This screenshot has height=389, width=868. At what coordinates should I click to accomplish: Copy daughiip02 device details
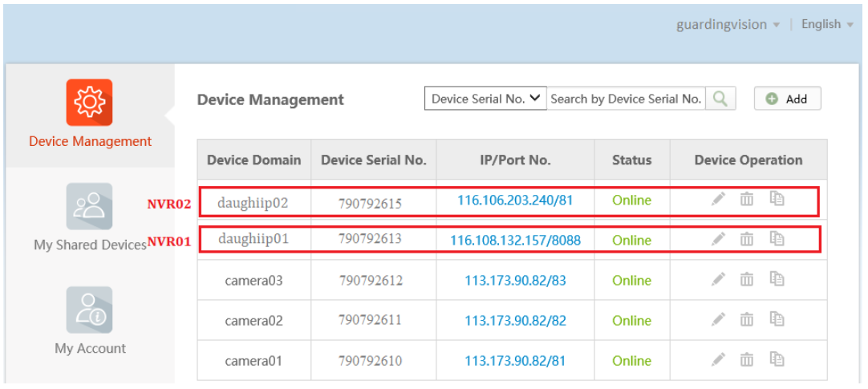click(777, 199)
